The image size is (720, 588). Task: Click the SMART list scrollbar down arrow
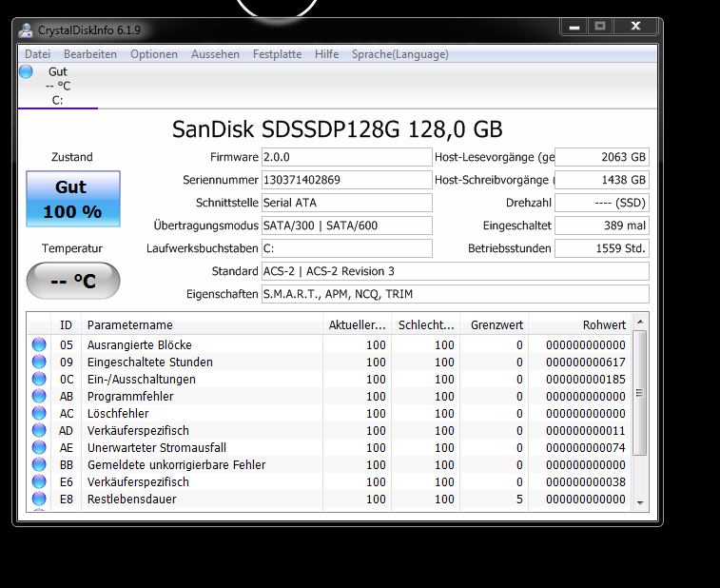640,503
